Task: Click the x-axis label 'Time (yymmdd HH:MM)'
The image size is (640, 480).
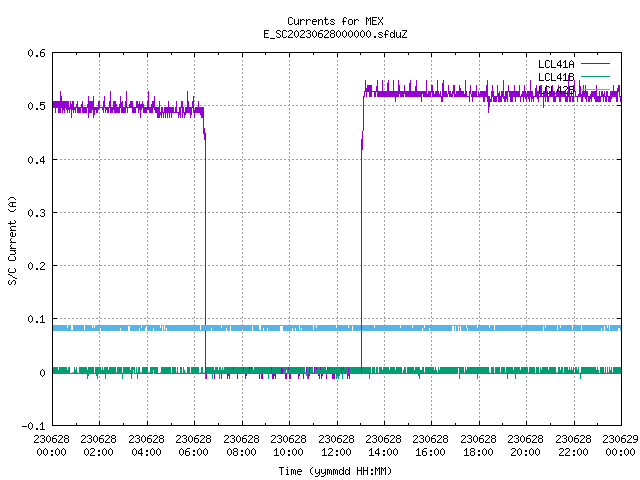Action: [335, 471]
